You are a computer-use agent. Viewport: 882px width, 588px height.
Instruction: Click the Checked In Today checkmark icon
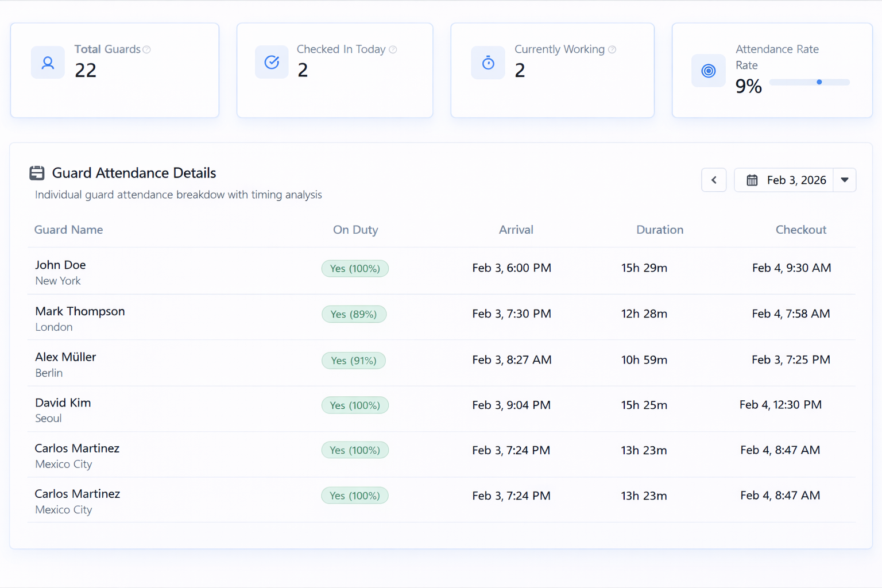pyautogui.click(x=272, y=63)
